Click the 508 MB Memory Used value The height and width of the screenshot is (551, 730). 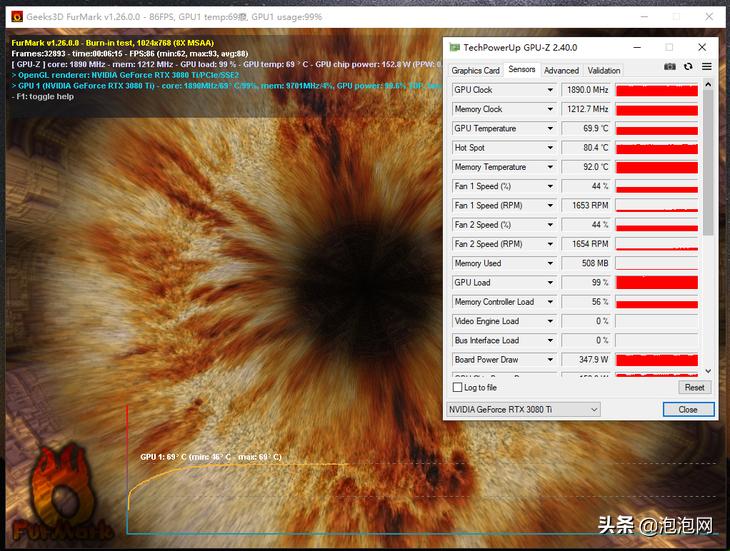point(587,263)
